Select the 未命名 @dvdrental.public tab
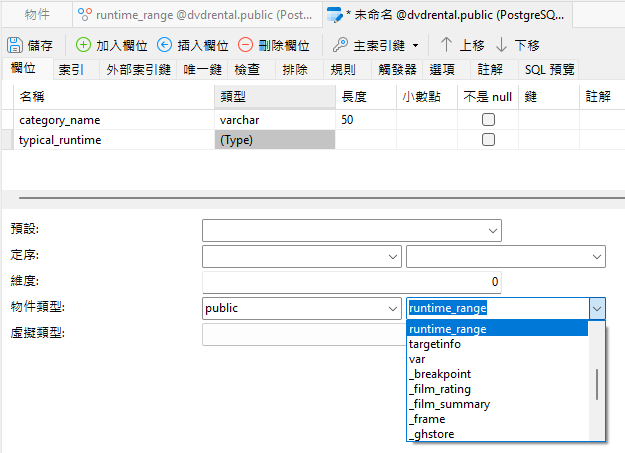 [x=448, y=14]
